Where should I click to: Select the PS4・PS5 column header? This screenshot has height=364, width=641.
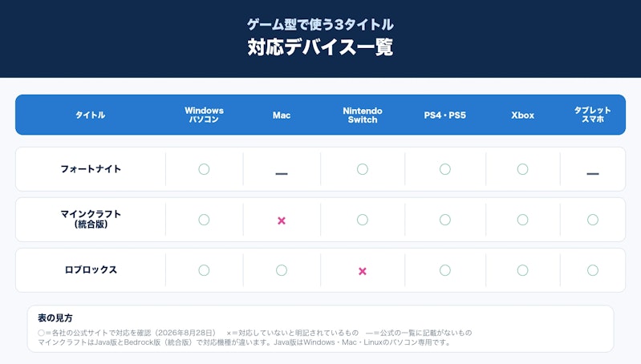coord(444,115)
